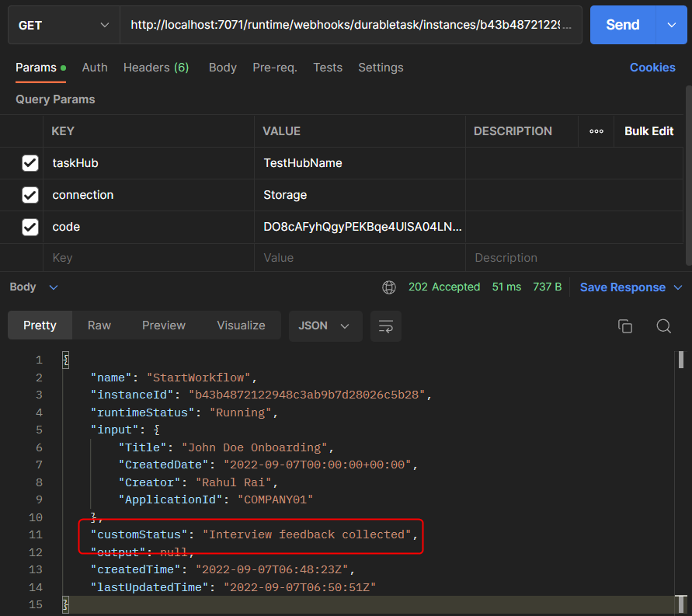
Task: Click the empty Description input field
Action: pyautogui.click(x=574, y=258)
